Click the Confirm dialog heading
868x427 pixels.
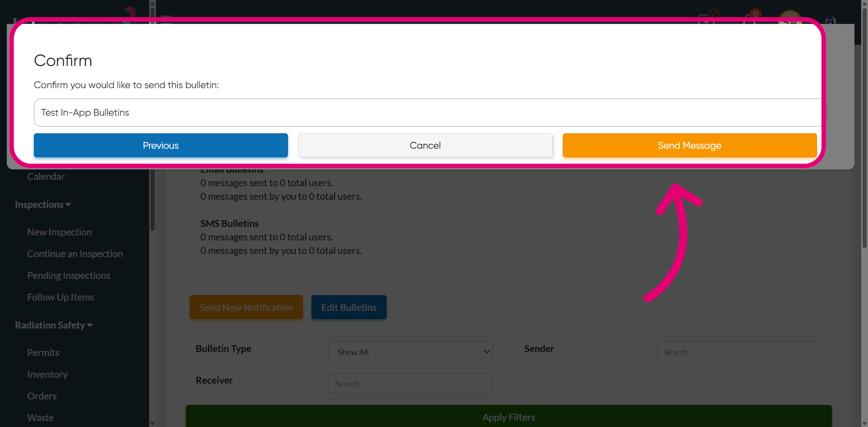coord(63,61)
